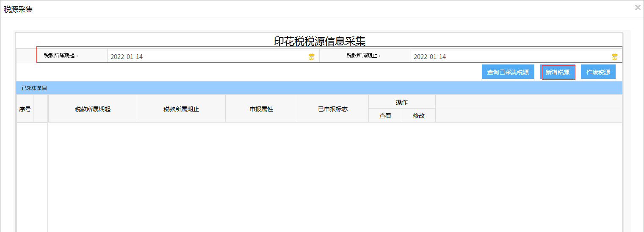Image resolution: width=644 pixels, height=232 pixels.
Task: Select the 修改 sub-column header
Action: (419, 116)
